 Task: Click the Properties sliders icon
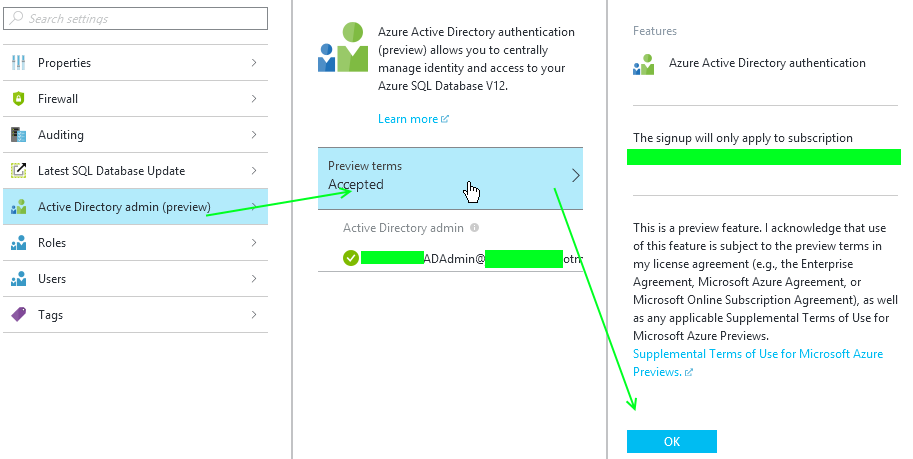pos(19,62)
